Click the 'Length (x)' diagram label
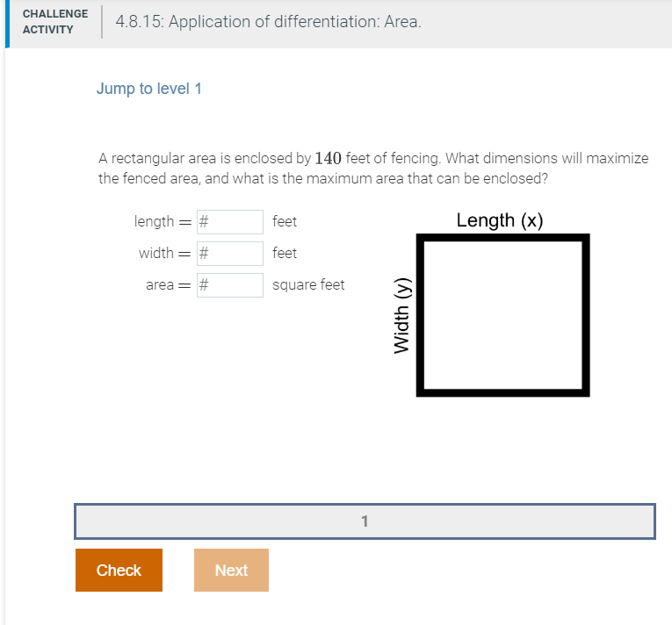This screenshot has height=625, width=672. [x=500, y=220]
